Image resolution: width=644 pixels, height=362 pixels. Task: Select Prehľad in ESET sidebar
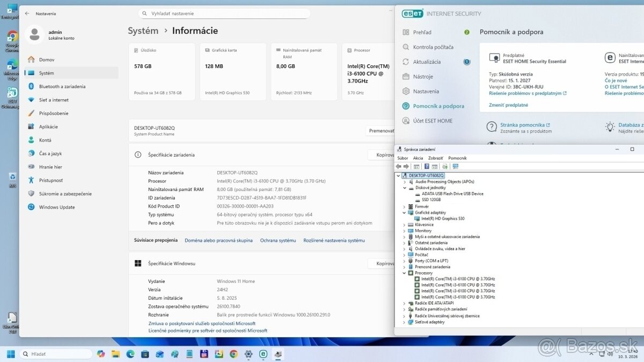pos(422,32)
